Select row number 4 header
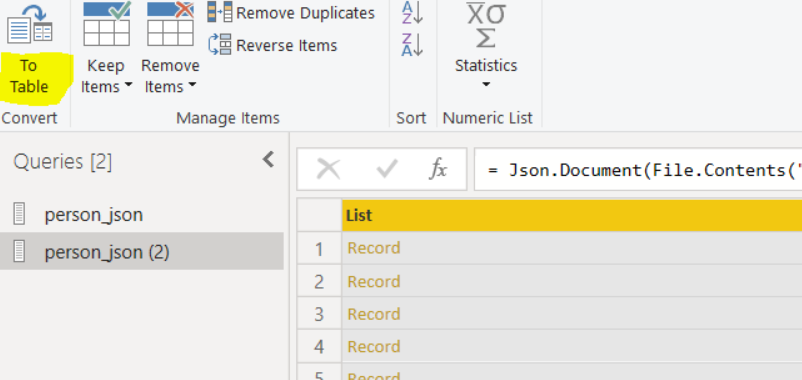 319,346
